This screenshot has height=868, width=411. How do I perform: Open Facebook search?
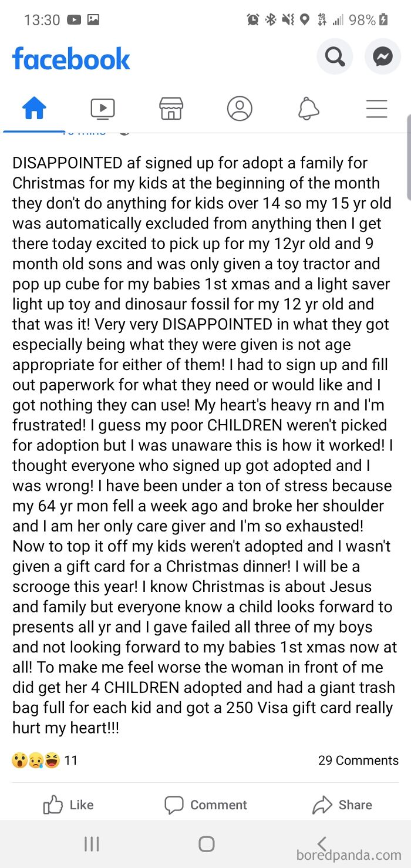335,57
